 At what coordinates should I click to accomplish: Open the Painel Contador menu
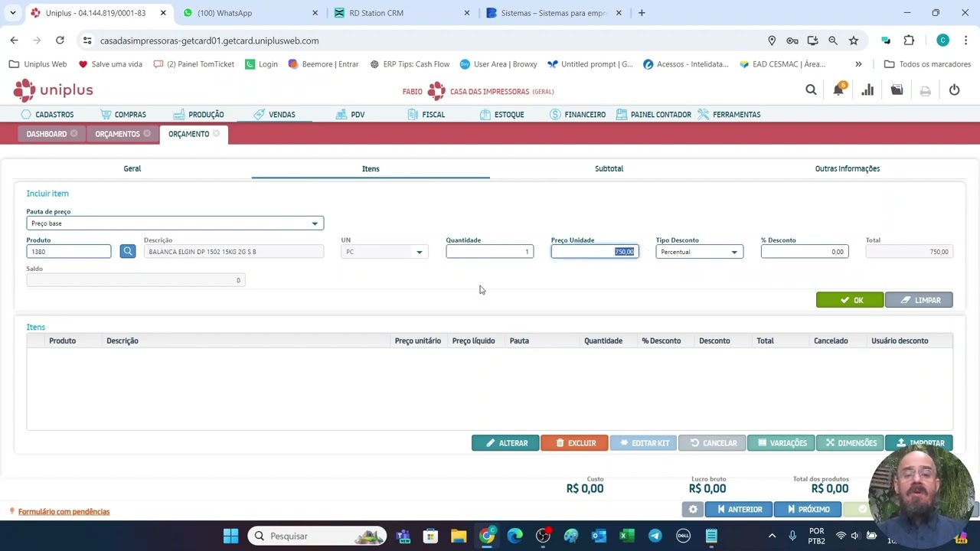click(x=653, y=115)
